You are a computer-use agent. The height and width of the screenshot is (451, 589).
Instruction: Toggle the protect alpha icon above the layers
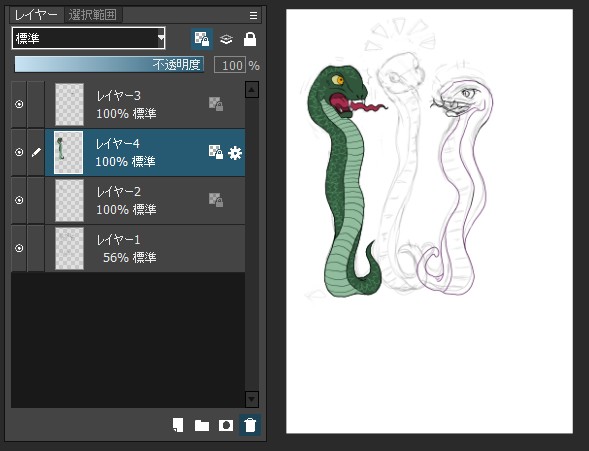[x=202, y=39]
